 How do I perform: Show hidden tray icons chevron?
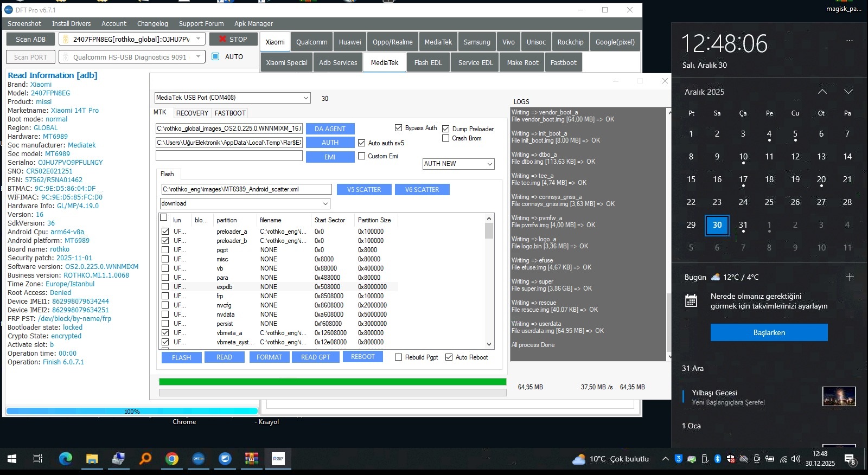tap(666, 459)
